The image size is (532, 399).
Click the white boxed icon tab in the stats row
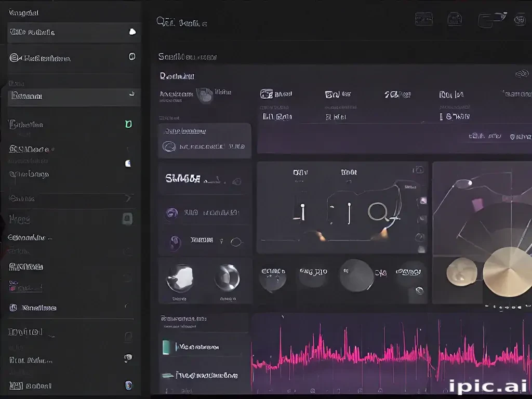[x=267, y=94]
